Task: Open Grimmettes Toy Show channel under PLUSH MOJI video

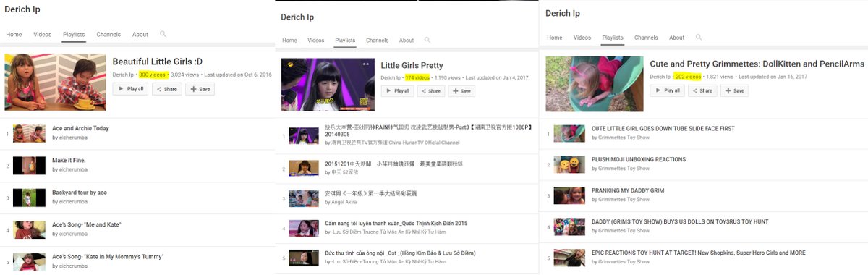Action: pyautogui.click(x=624, y=168)
